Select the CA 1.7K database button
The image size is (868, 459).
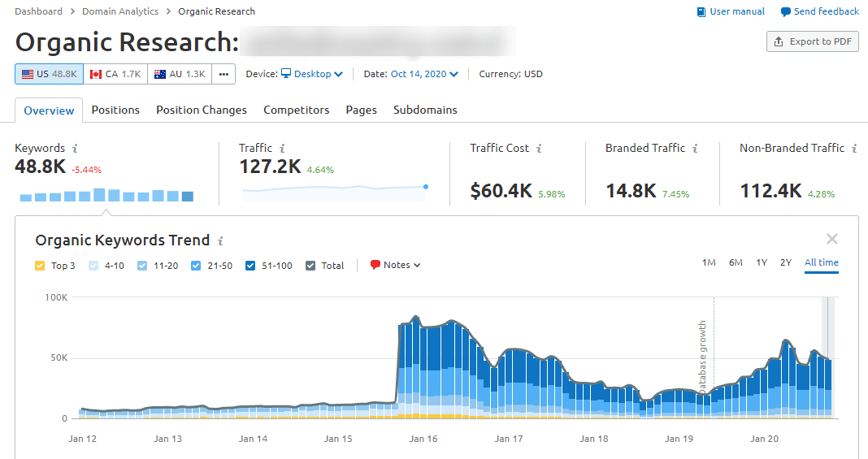(x=115, y=74)
